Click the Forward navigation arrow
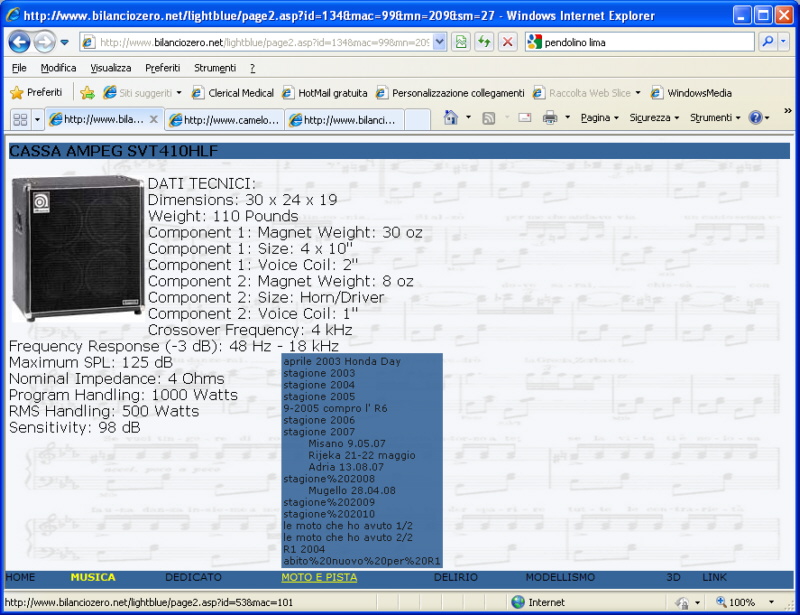The height and width of the screenshot is (615, 800). (x=44, y=42)
